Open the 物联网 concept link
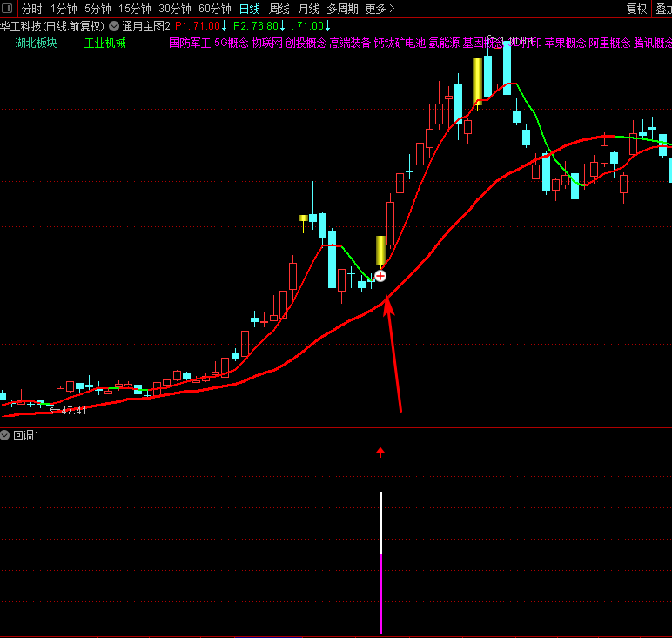Image resolution: width=672 pixels, height=638 pixels. [x=267, y=43]
